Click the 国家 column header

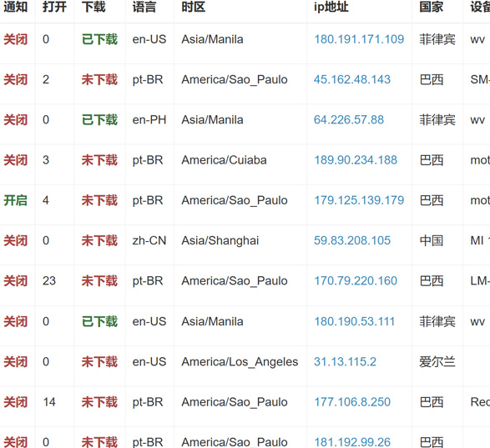coord(431,7)
